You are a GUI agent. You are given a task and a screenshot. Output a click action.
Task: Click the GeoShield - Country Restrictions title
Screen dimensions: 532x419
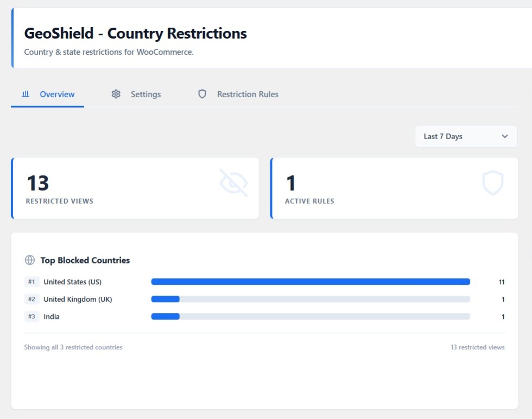point(135,33)
